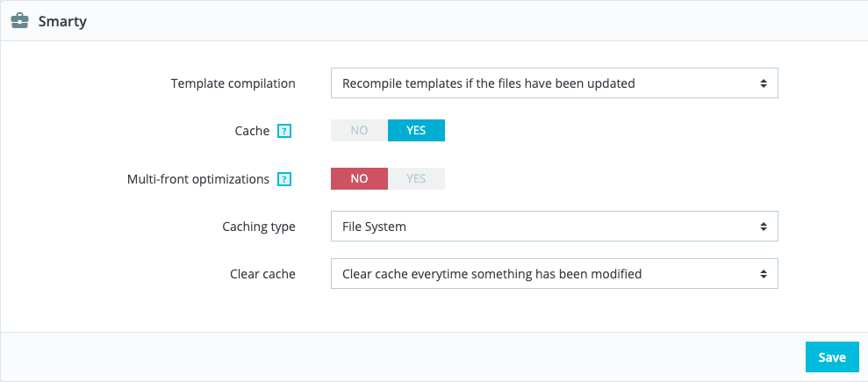
Task: Click the Clear cache label
Action: [262, 274]
